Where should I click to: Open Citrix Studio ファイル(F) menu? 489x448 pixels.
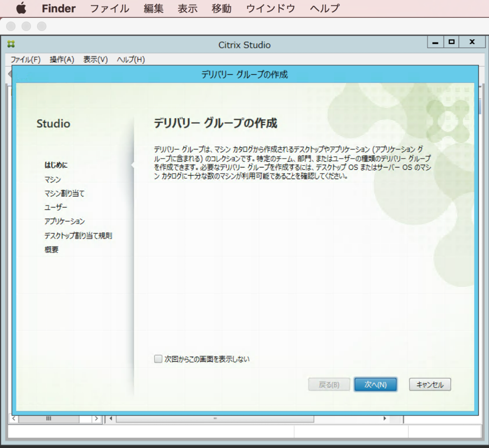click(x=26, y=59)
